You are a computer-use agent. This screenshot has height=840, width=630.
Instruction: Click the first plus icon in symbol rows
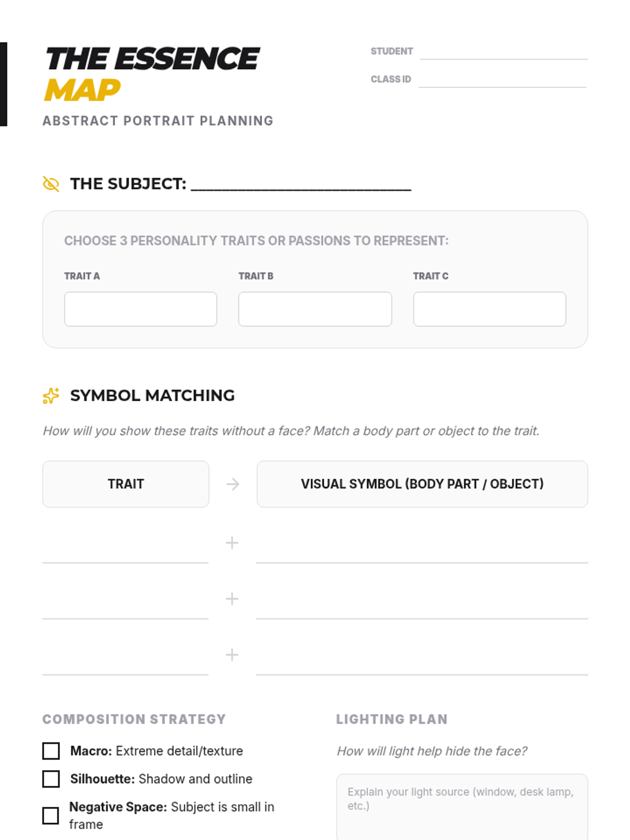pyautogui.click(x=232, y=543)
